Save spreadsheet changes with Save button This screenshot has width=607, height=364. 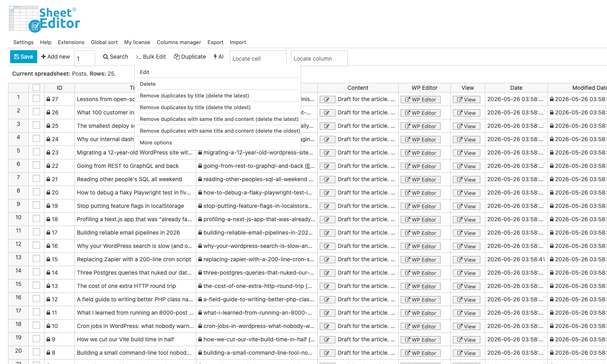(x=23, y=57)
